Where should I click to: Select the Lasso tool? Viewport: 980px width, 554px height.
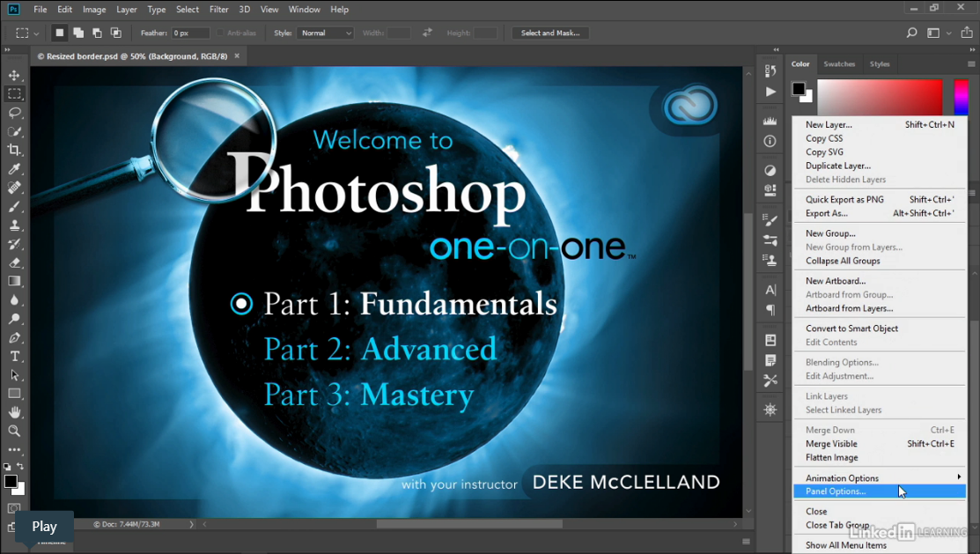tap(14, 113)
